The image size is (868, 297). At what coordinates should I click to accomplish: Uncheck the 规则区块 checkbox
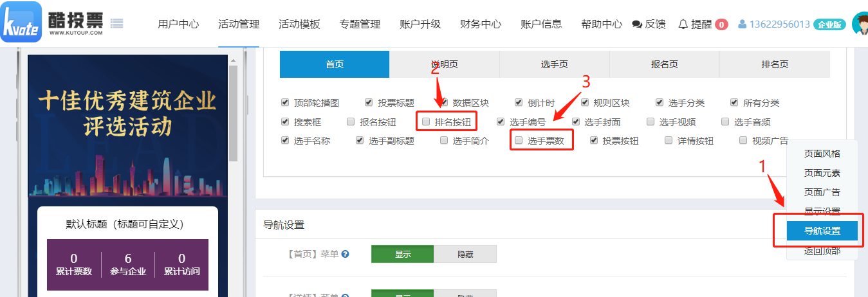(584, 102)
